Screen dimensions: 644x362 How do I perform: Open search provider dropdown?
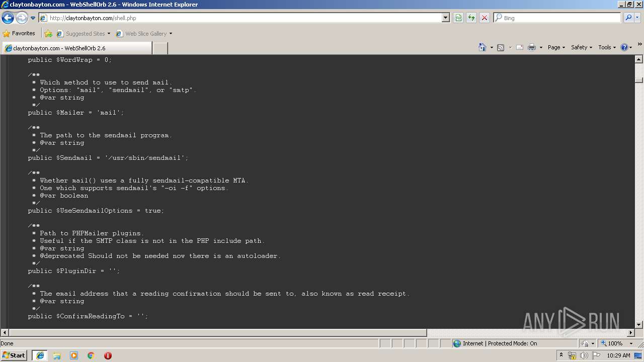pos(637,18)
